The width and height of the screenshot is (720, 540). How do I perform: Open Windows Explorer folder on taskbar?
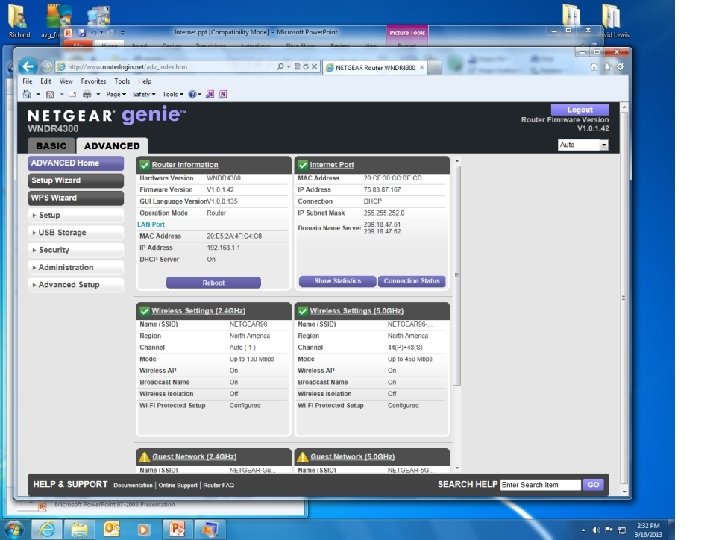79,529
